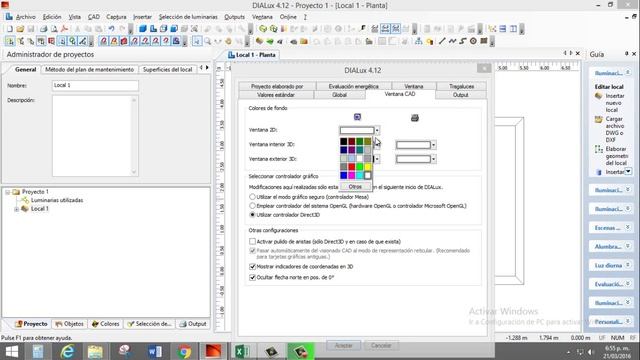The width and height of the screenshot is (640, 360).
Task: Pick the yellow color swatch
Action: coord(368,167)
